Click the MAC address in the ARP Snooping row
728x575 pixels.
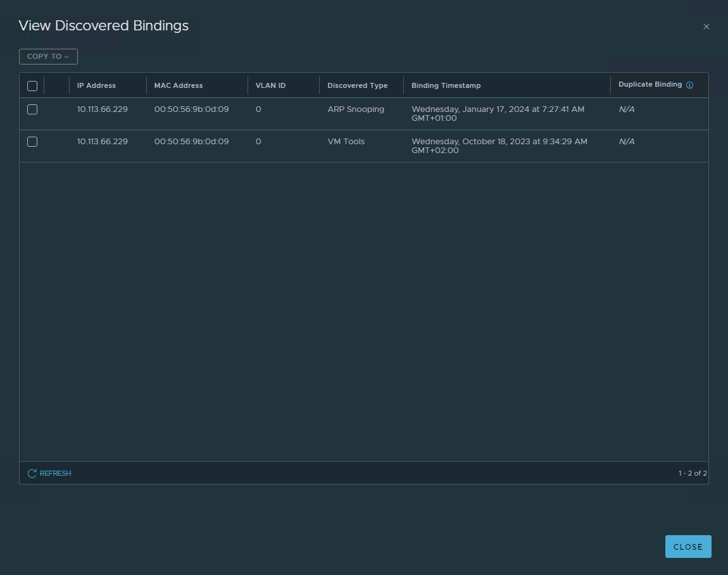point(191,109)
